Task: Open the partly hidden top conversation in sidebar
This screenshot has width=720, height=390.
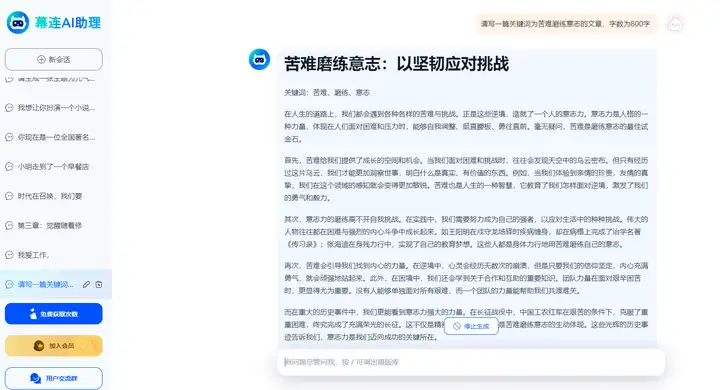Action: click(x=55, y=79)
